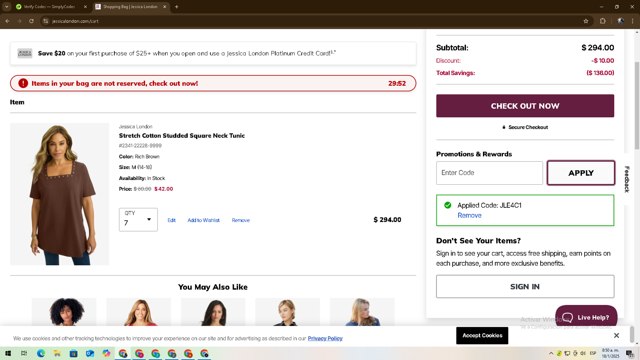Click the browser forward arrow

(19, 21)
